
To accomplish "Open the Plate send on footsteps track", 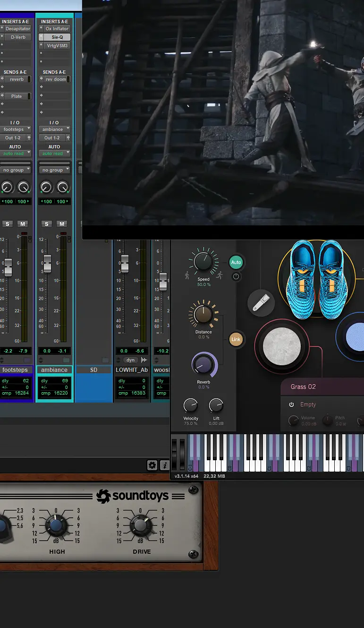I will click(17, 96).
